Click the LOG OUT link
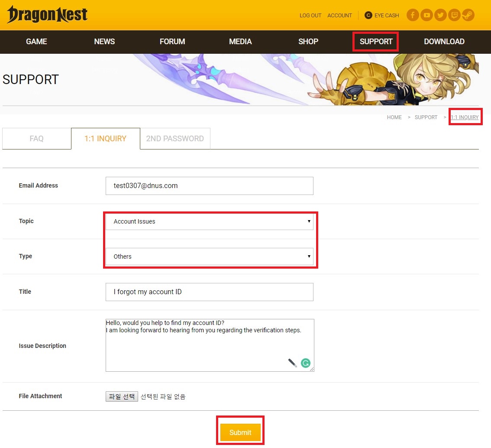 [x=310, y=15]
